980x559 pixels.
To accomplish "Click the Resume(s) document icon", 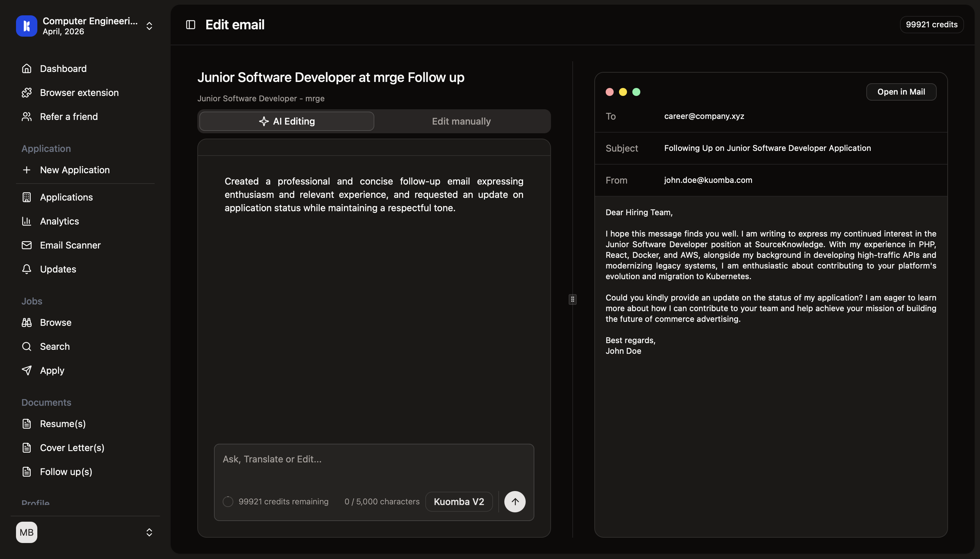I will [27, 423].
